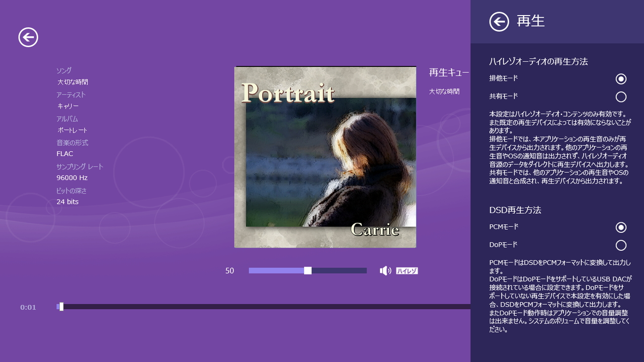Click the volume value 50
This screenshot has height=362, width=644.
coord(229,271)
